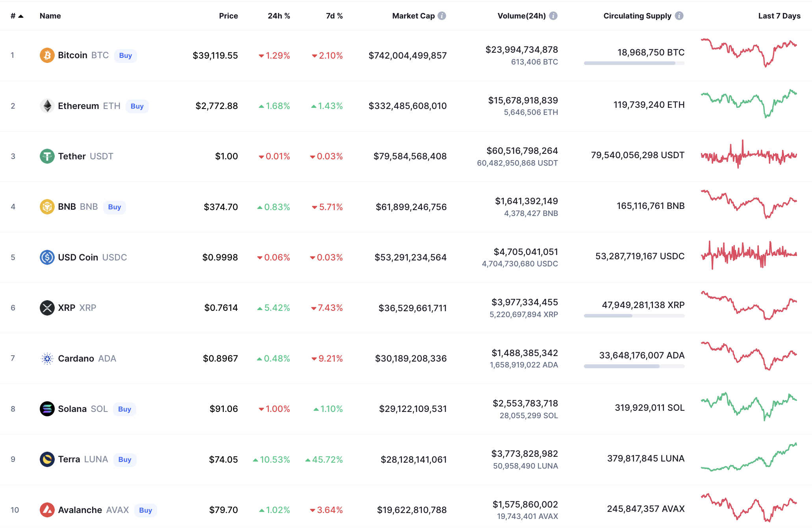Click the Ethereum diamond logo icon
Viewport: 812px width, 528px height.
click(47, 106)
